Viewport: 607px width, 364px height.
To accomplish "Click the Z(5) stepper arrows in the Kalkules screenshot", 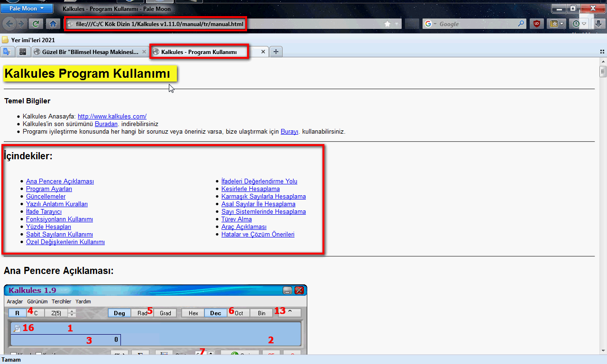I will [72, 313].
